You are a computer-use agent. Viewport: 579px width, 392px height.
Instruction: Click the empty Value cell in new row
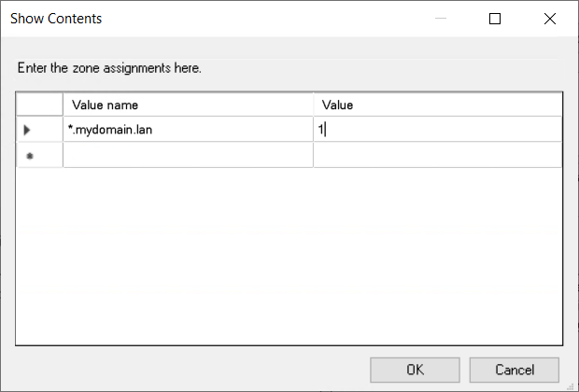click(x=437, y=156)
